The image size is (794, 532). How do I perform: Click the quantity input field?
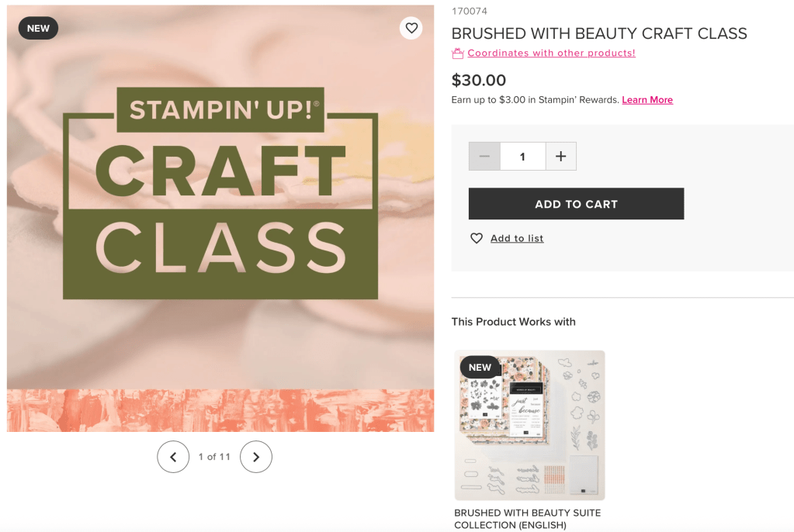coord(522,157)
